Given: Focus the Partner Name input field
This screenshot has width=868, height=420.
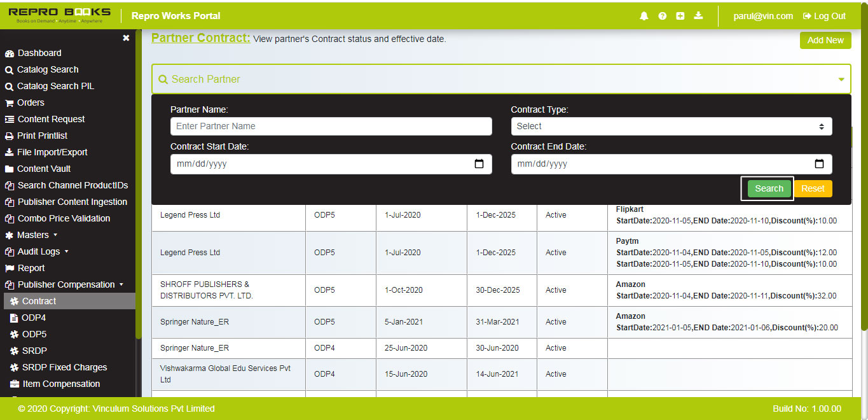Looking at the screenshot, I should click(x=331, y=126).
